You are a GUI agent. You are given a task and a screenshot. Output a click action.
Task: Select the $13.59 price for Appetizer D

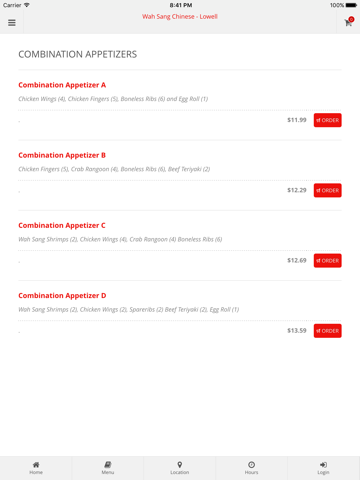[297, 331]
